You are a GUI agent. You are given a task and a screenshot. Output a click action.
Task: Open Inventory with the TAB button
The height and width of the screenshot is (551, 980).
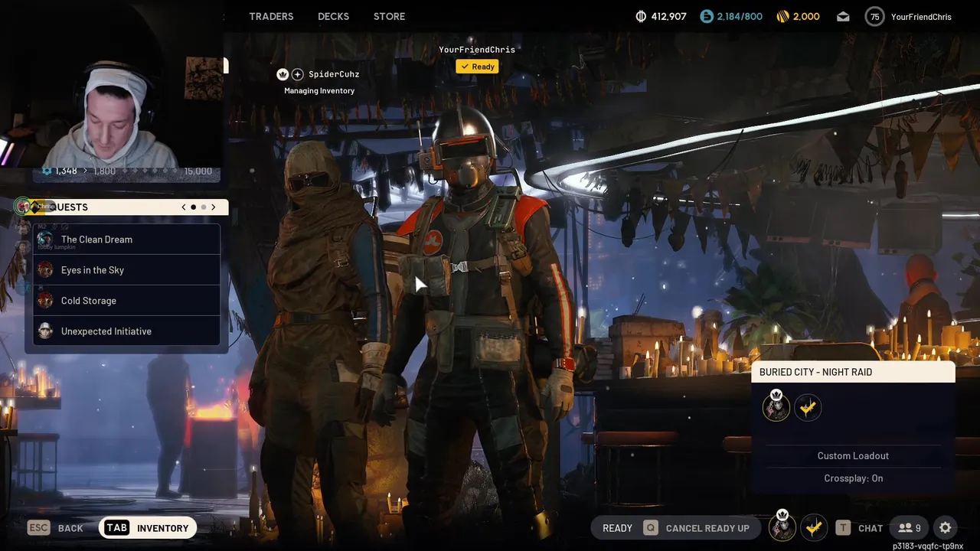(x=148, y=528)
